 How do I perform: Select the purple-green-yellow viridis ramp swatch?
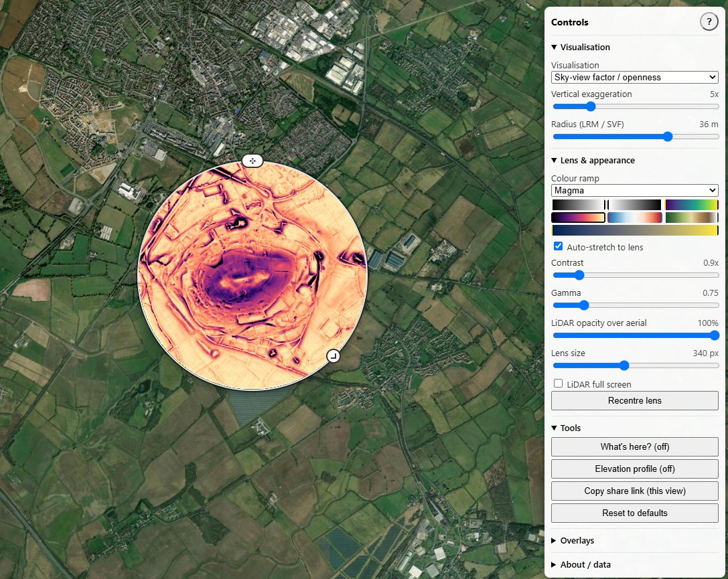(x=691, y=205)
